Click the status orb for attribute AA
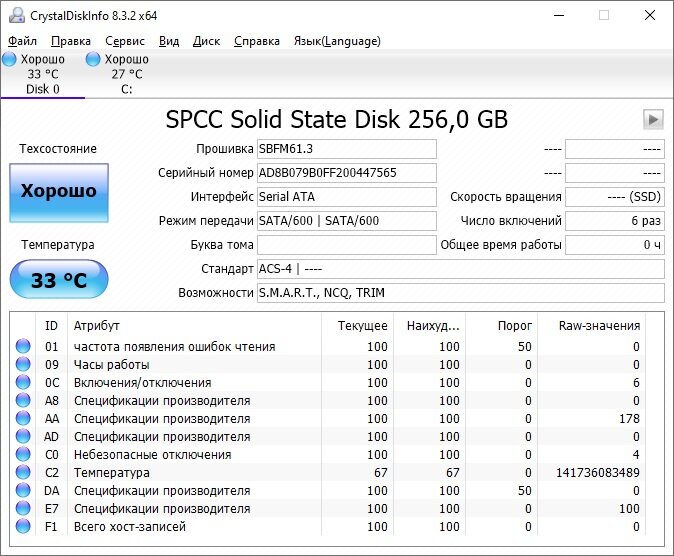674x556 pixels. (x=23, y=418)
